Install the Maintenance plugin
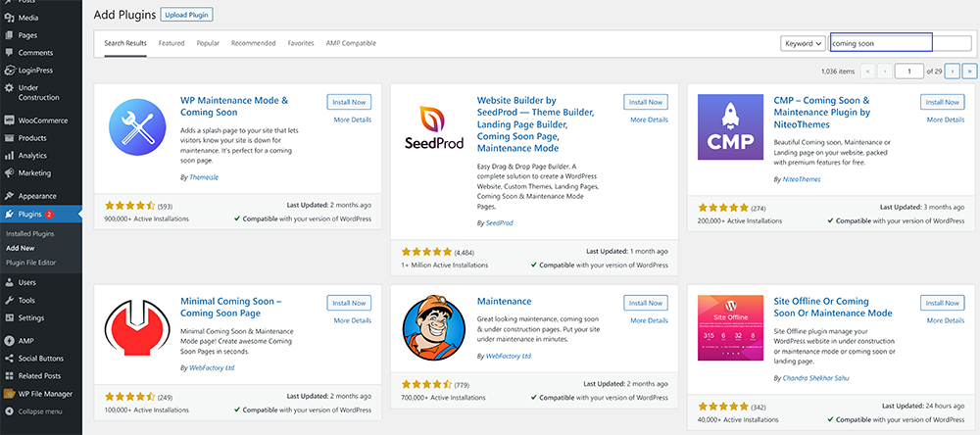Viewport: 980px width, 435px height. tap(646, 303)
